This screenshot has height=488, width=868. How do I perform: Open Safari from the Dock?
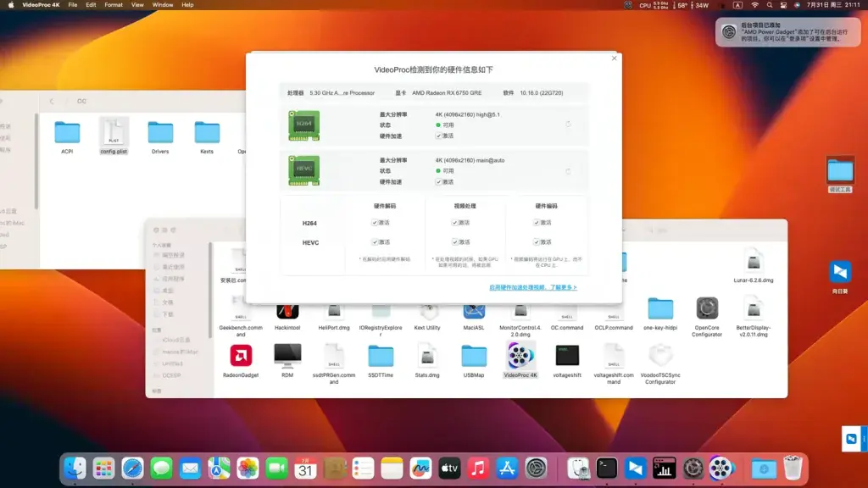133,469
